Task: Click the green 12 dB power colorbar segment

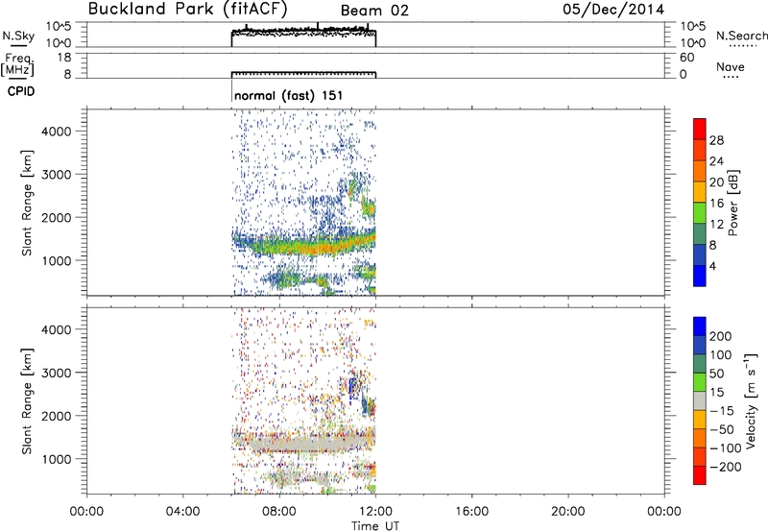Action: click(x=700, y=212)
